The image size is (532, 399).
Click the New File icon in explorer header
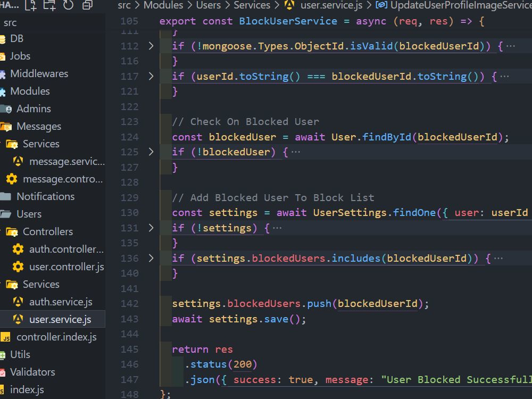tap(31, 5)
